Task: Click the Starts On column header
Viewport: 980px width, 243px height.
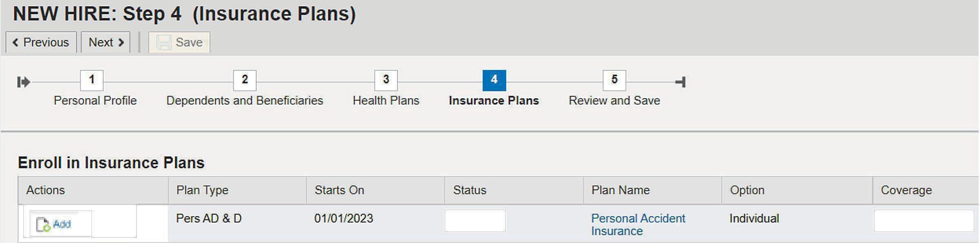Action: point(339,190)
